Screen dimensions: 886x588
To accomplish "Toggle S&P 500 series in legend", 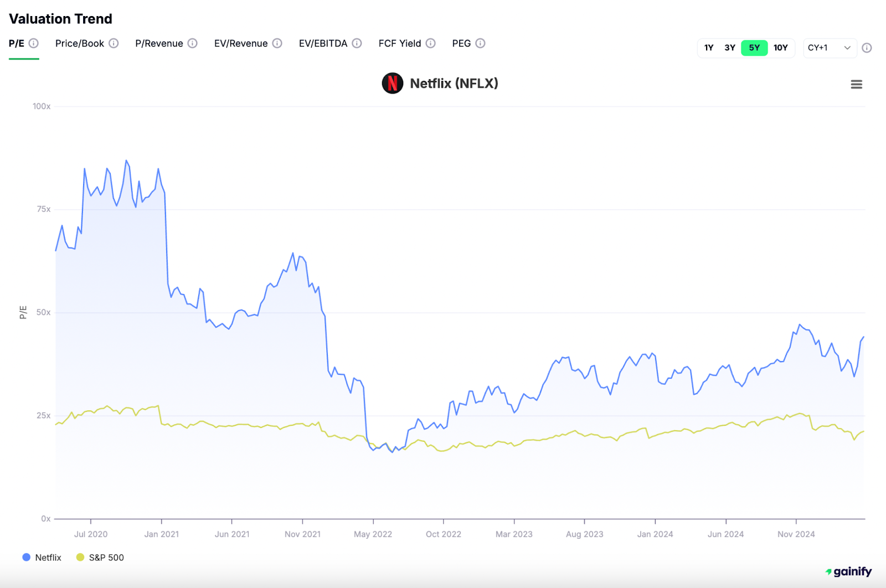I will (x=100, y=558).
